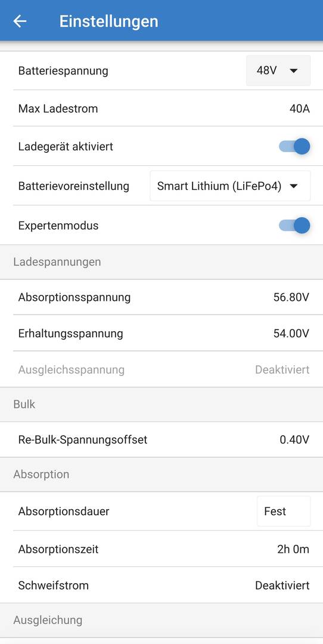Tap the Einstellungen page title
The image size is (323, 644).
(108, 21)
